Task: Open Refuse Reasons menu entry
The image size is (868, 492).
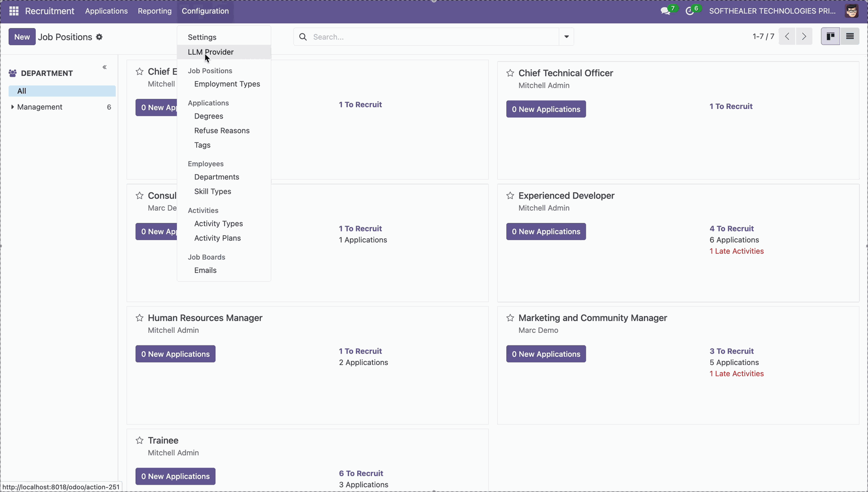Action: point(222,131)
